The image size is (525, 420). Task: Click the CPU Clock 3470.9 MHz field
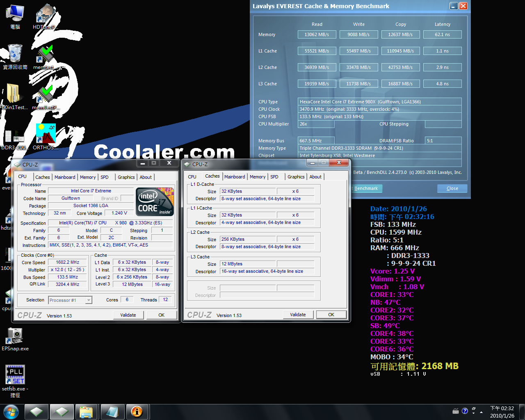(380, 109)
